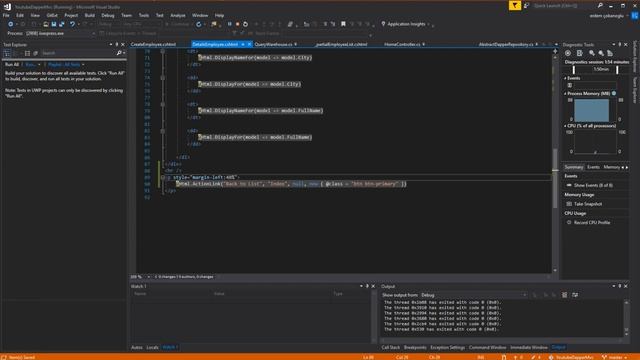This screenshot has width=640, height=360.
Task: Click the Quick Launch search magnifier icon
Action: (x=600, y=6)
